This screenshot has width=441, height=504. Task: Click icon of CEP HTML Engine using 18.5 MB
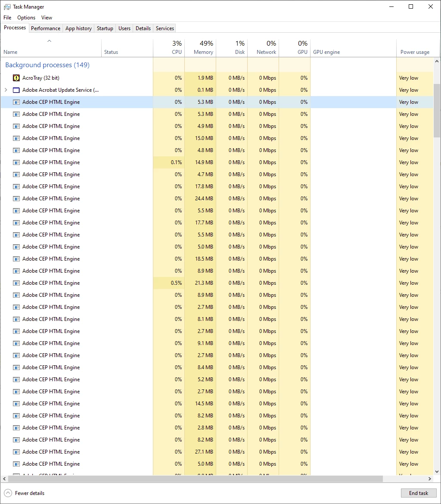(16, 259)
